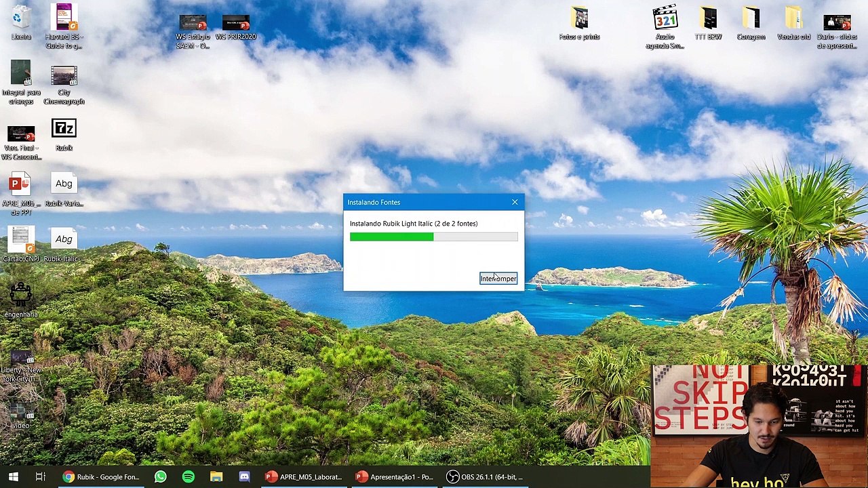Close the Instalando Fontes dialog
Viewport: 868px width, 488px height.
point(515,202)
